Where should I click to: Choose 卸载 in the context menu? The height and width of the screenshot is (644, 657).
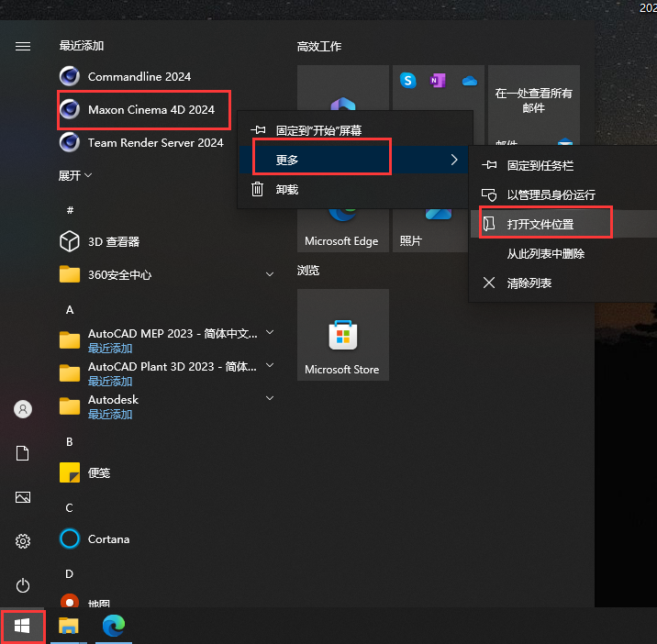tap(352, 189)
